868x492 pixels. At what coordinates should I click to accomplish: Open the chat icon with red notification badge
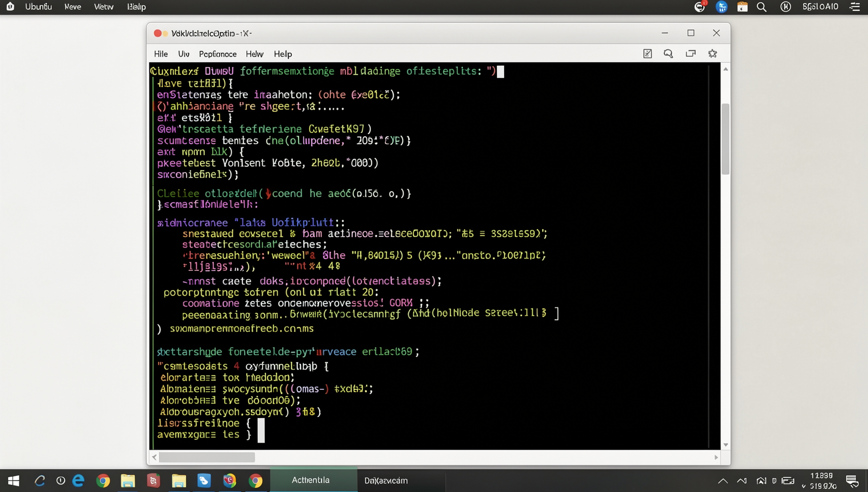700,7
